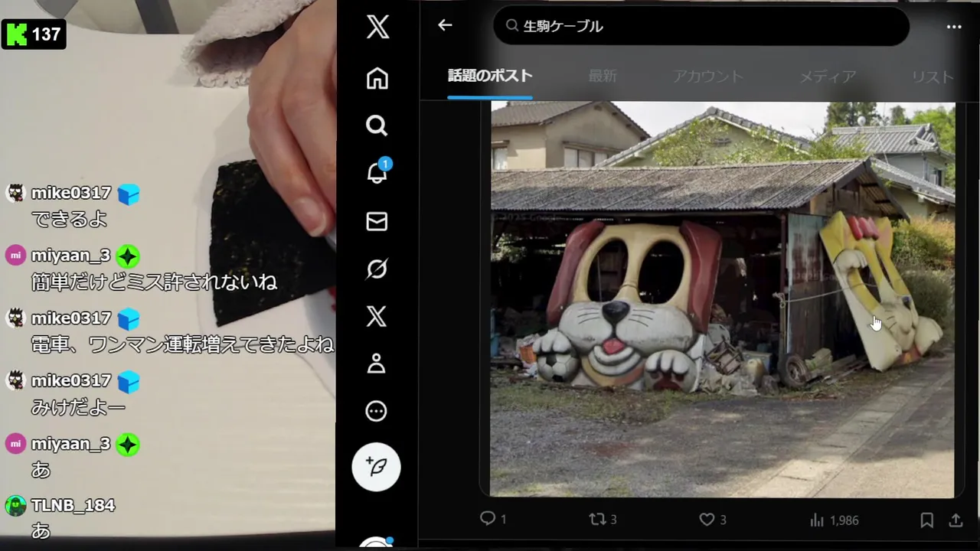Repost the post with 3 reposts
Screen dimensions: 980x551
[x=603, y=519]
